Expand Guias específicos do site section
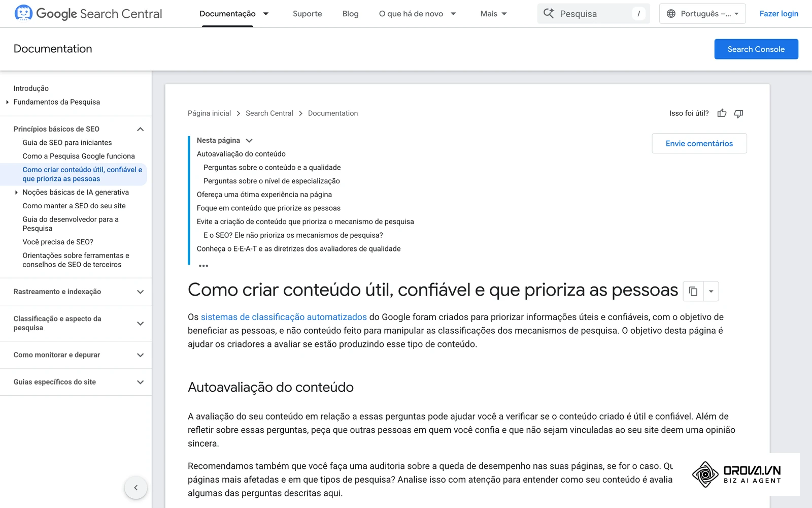Image resolution: width=812 pixels, height=508 pixels. tap(141, 382)
